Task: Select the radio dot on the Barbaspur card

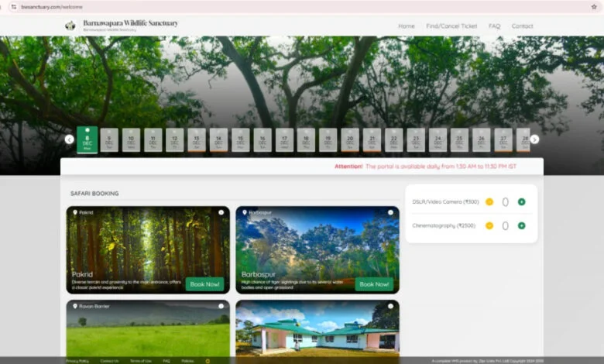Action: tap(390, 212)
